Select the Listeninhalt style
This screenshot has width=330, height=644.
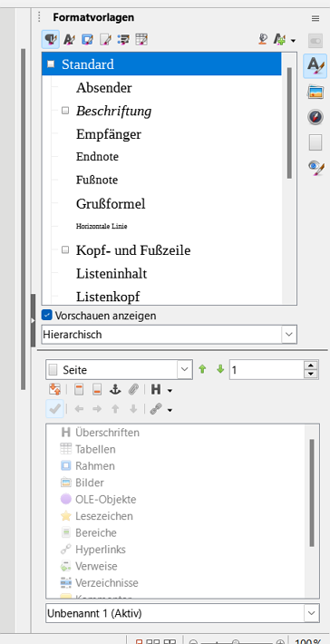[112, 274]
